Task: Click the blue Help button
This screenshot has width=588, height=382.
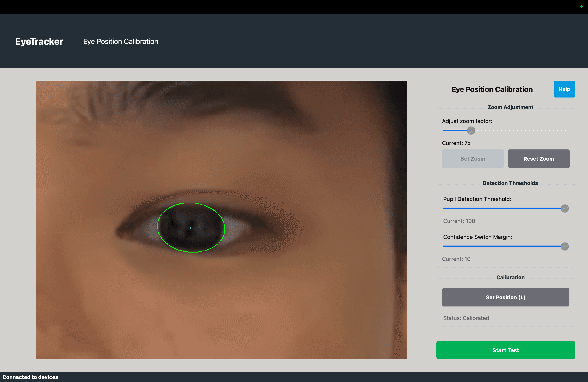Action: coord(564,89)
